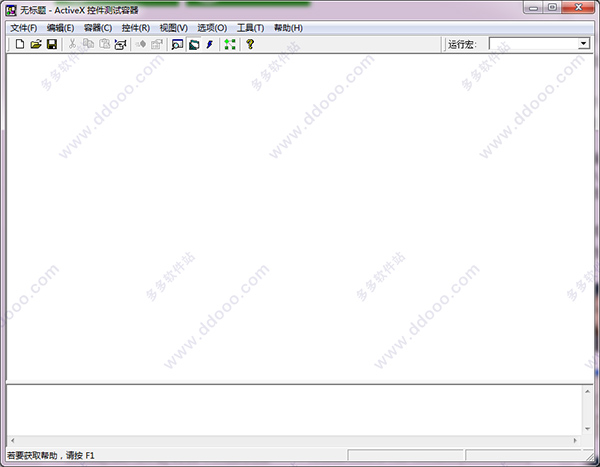Open a file with the folder icon
The height and width of the screenshot is (467, 600).
pos(36,44)
